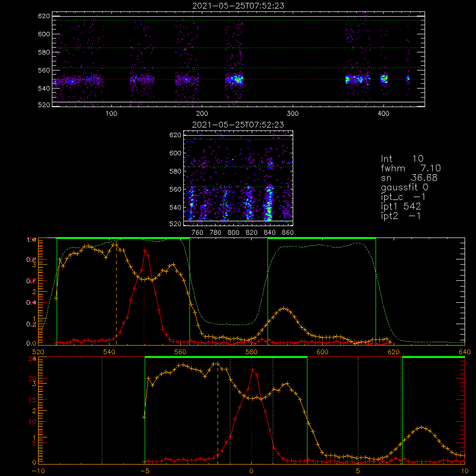Screen dimensions: 476x476
Task: Click the red curve peak at 0 in the bottom plot
Action: tap(253, 369)
